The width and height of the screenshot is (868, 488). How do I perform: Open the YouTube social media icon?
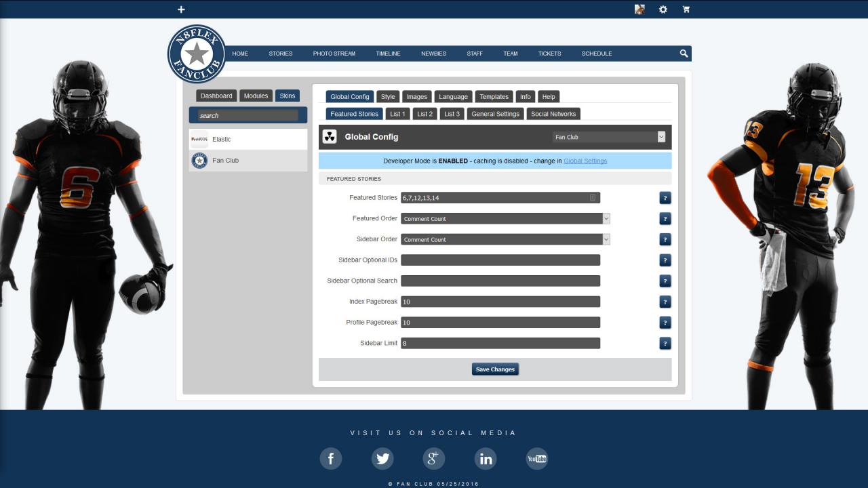coord(537,459)
